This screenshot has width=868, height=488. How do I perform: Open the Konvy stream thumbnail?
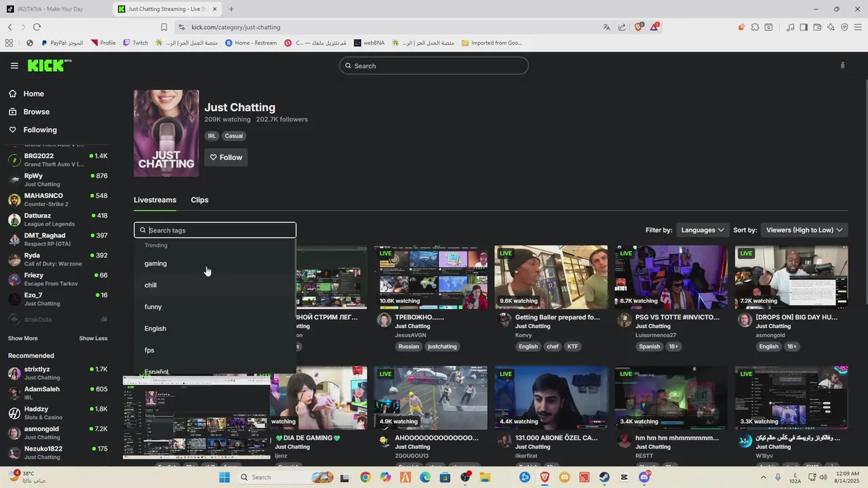tap(551, 277)
